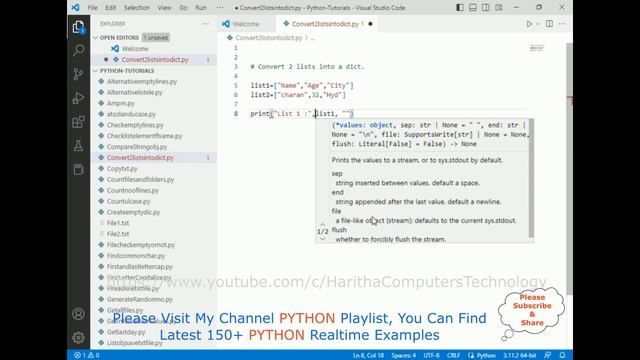Image resolution: width=640 pixels, height=360 pixels.
Task: Open Findcommonchar.py file
Action: [x=136, y=256]
